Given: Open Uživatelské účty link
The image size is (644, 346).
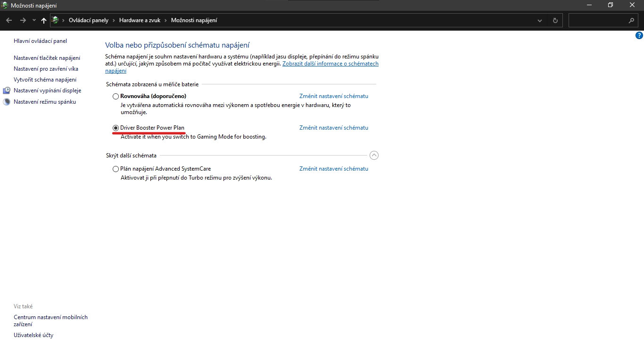Looking at the screenshot, I should pyautogui.click(x=33, y=335).
